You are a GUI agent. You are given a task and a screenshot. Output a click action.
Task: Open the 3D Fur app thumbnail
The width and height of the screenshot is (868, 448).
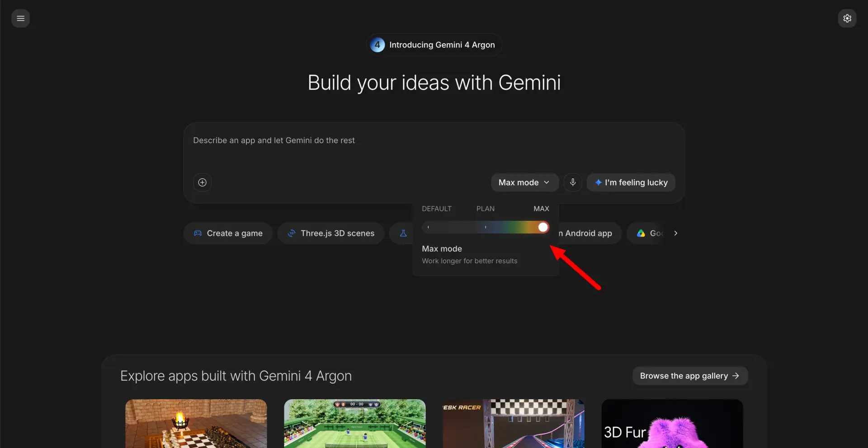672,424
